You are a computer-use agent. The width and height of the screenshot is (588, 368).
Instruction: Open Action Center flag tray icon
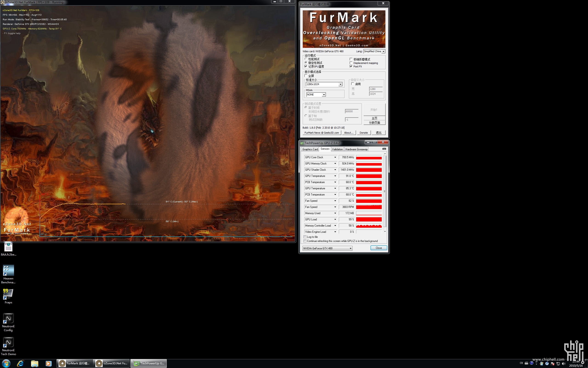[x=553, y=364]
